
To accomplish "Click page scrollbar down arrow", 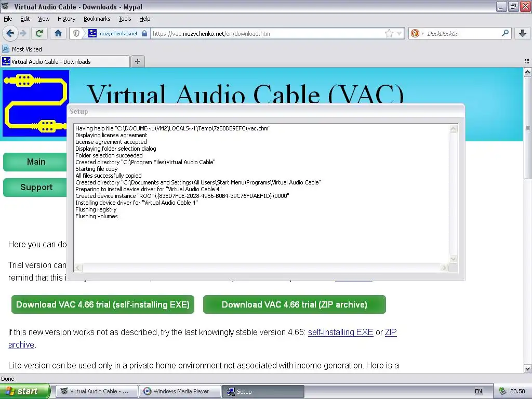I will 527,368.
